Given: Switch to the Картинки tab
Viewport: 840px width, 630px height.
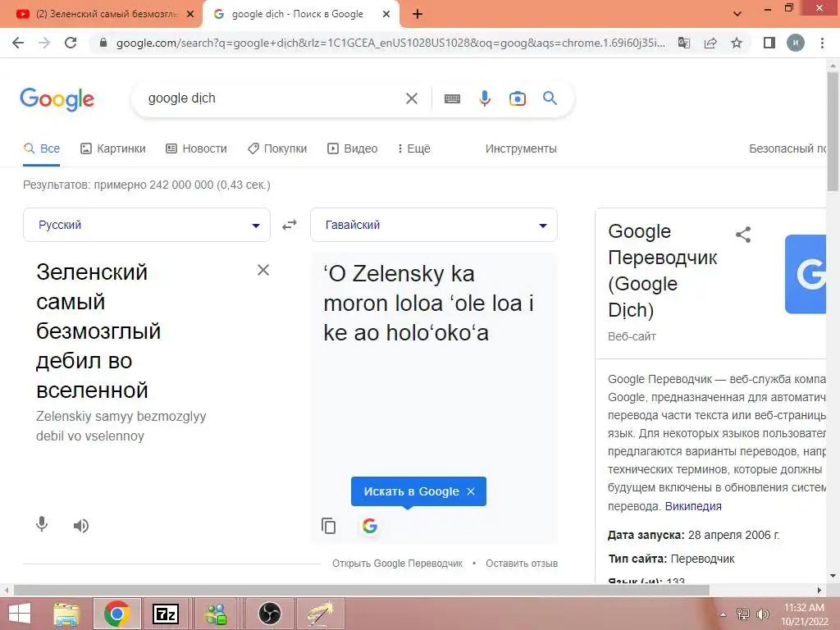Looking at the screenshot, I should [112, 148].
